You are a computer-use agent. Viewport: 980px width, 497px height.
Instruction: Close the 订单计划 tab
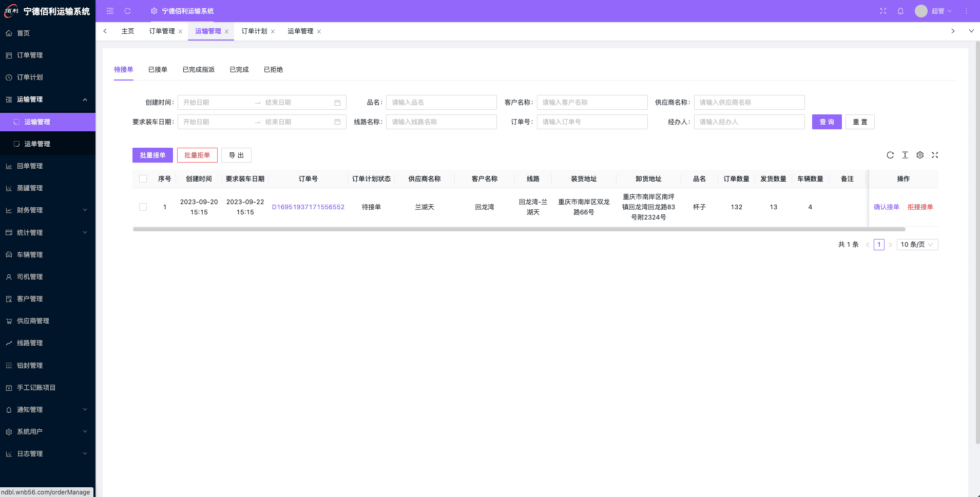click(x=273, y=31)
